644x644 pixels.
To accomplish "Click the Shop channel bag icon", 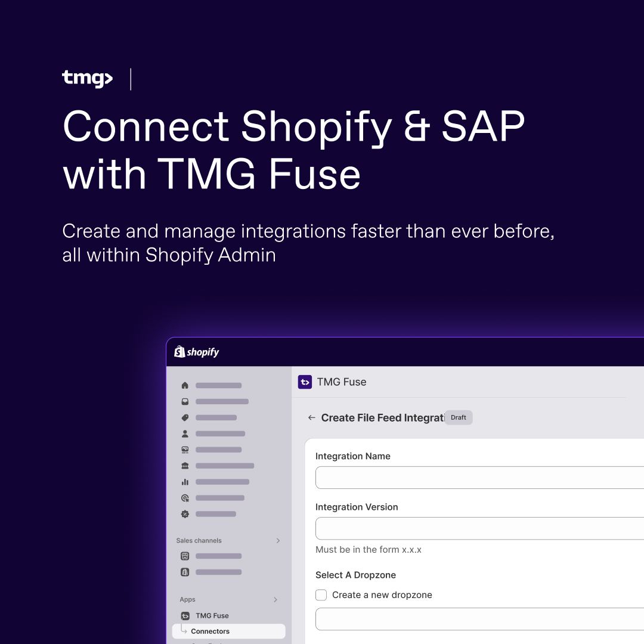I will 185,572.
